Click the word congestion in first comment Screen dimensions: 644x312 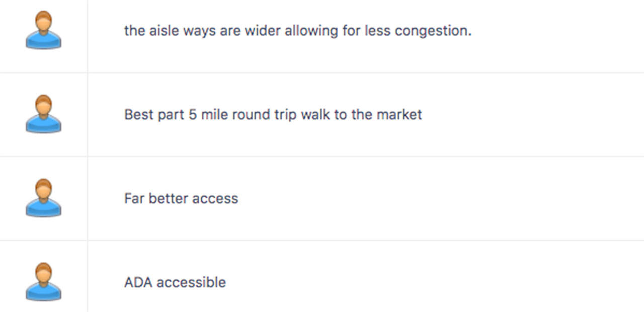(x=433, y=31)
